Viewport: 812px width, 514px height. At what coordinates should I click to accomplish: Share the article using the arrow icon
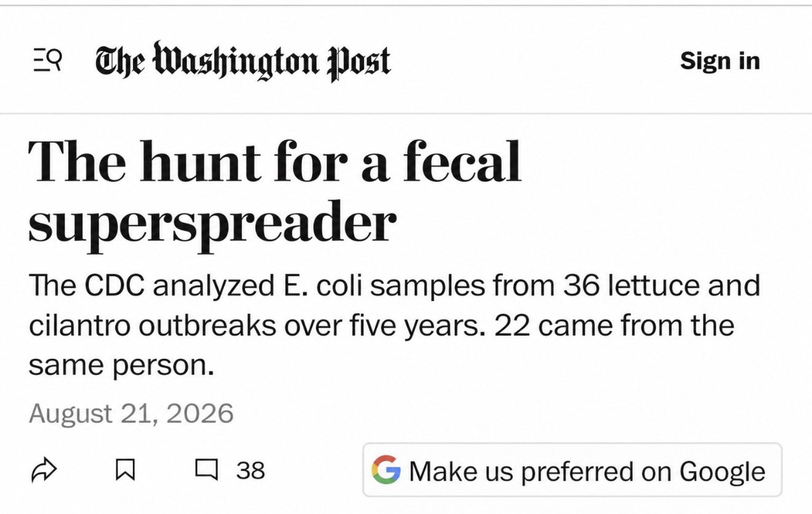(x=43, y=471)
